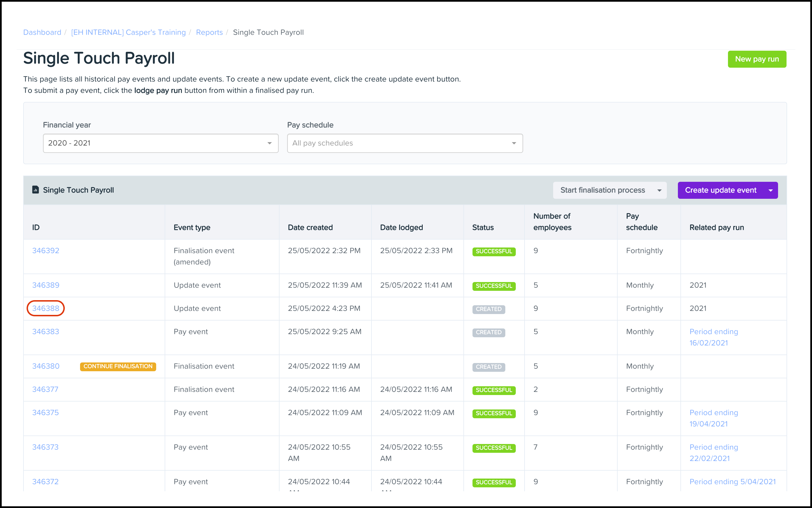Navigate to the Dashboard breadcrumb
The image size is (812, 508).
[42, 32]
